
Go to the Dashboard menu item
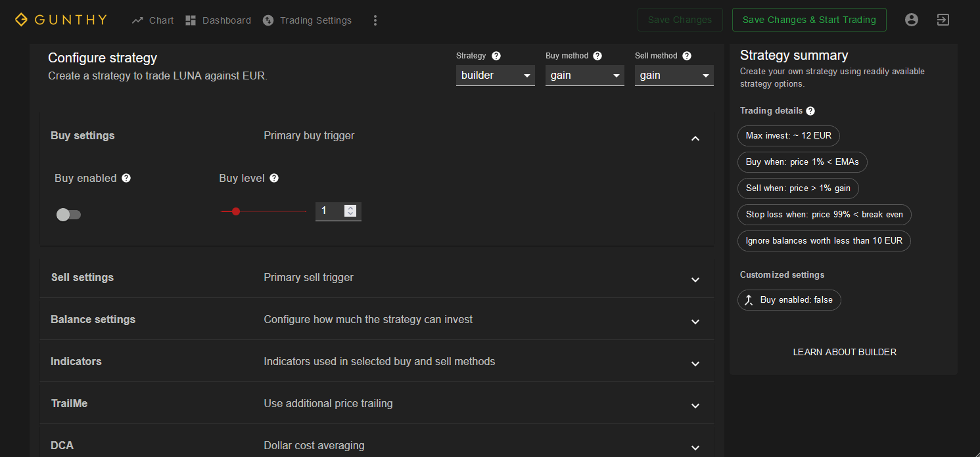(x=218, y=20)
